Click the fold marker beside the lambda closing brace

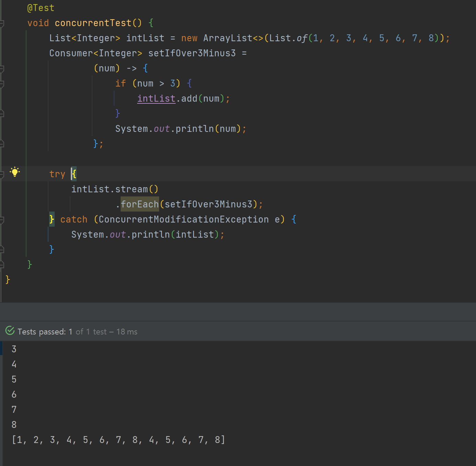coord(2,144)
